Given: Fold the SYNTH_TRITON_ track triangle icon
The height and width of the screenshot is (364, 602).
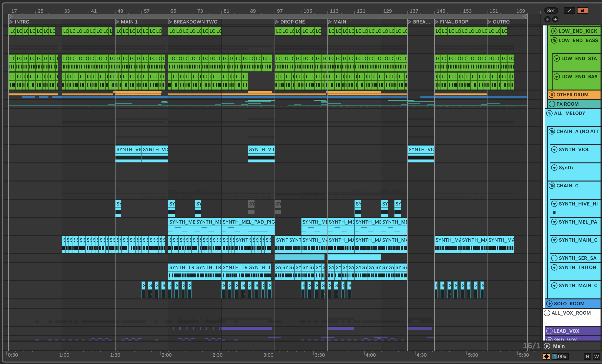Looking at the screenshot, I should (554, 267).
